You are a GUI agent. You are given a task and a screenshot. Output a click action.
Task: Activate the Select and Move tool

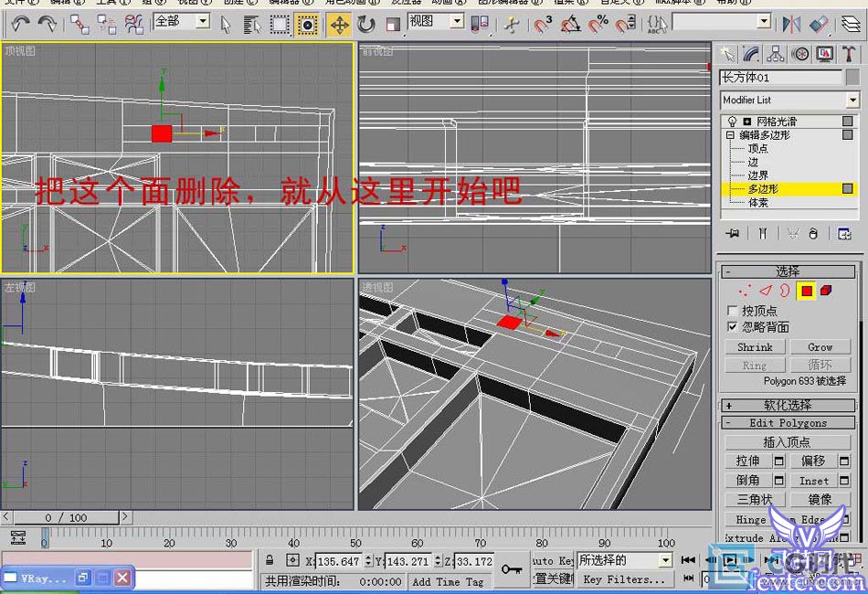click(x=339, y=25)
